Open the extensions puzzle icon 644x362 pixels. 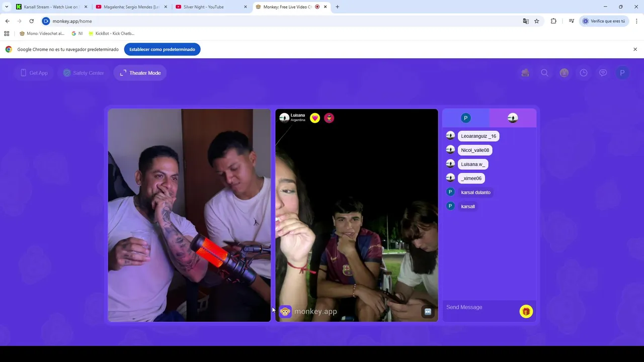pyautogui.click(x=553, y=21)
